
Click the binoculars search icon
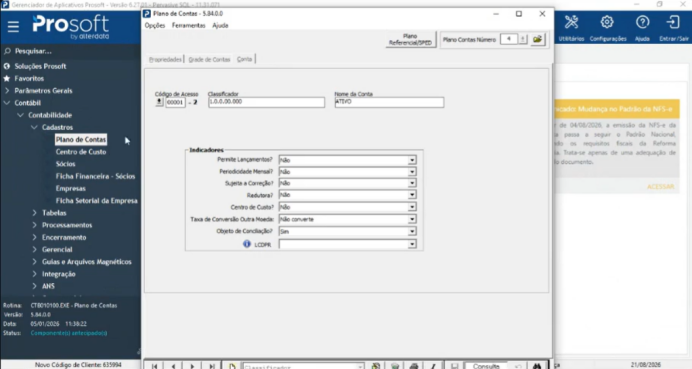[537, 366]
